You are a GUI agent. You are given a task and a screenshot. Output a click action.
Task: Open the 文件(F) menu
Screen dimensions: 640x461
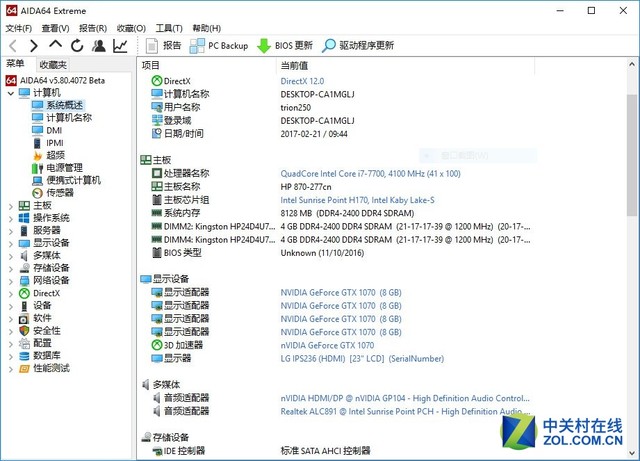(x=18, y=28)
